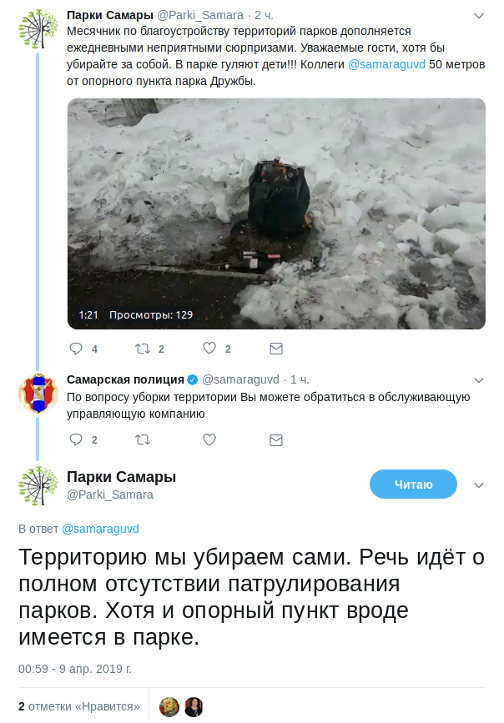This screenshot has height=723, width=504.
Task: Open tweet timestamp 00:59 - 9 апр. 2019
Action: pyautogui.click(x=75, y=669)
